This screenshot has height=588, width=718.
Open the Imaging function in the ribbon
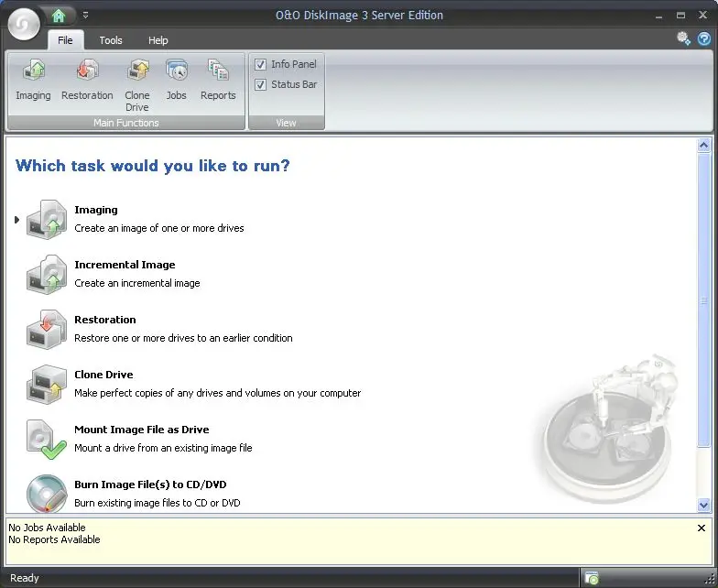tap(33, 79)
